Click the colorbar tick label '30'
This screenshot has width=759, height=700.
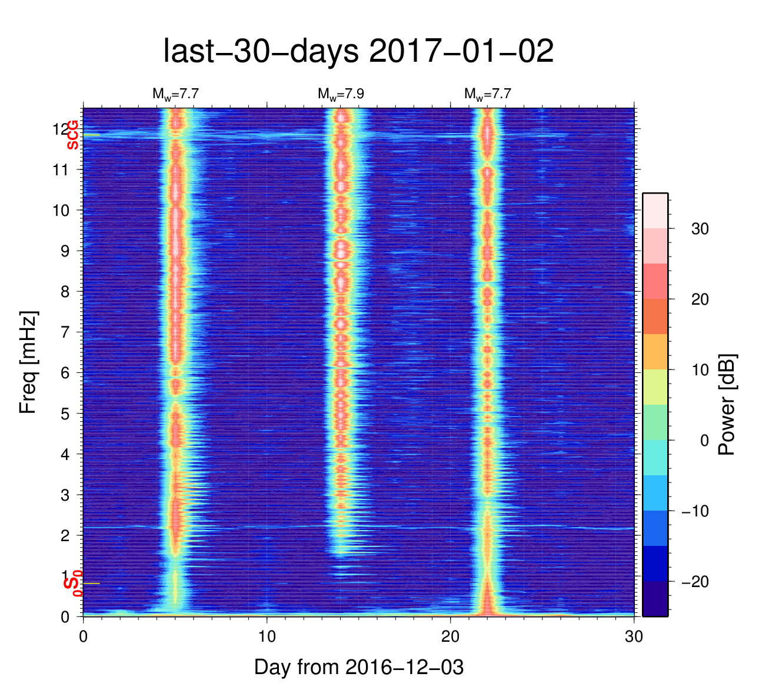(x=700, y=229)
